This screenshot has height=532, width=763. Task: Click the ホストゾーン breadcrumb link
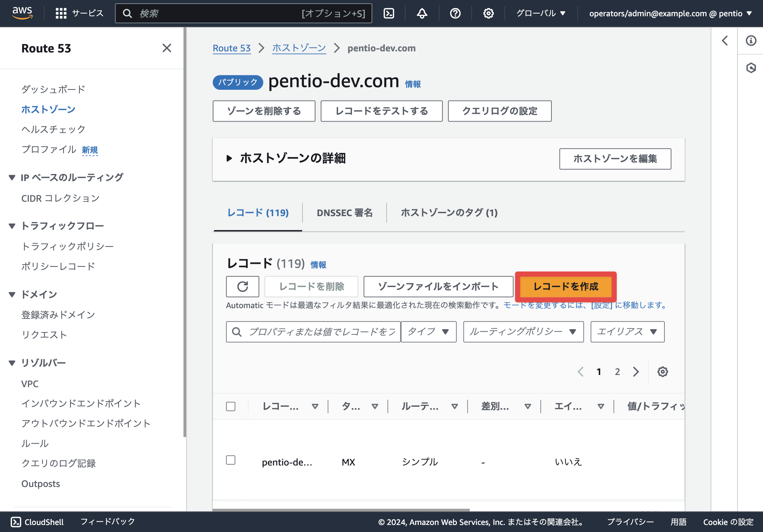(299, 48)
